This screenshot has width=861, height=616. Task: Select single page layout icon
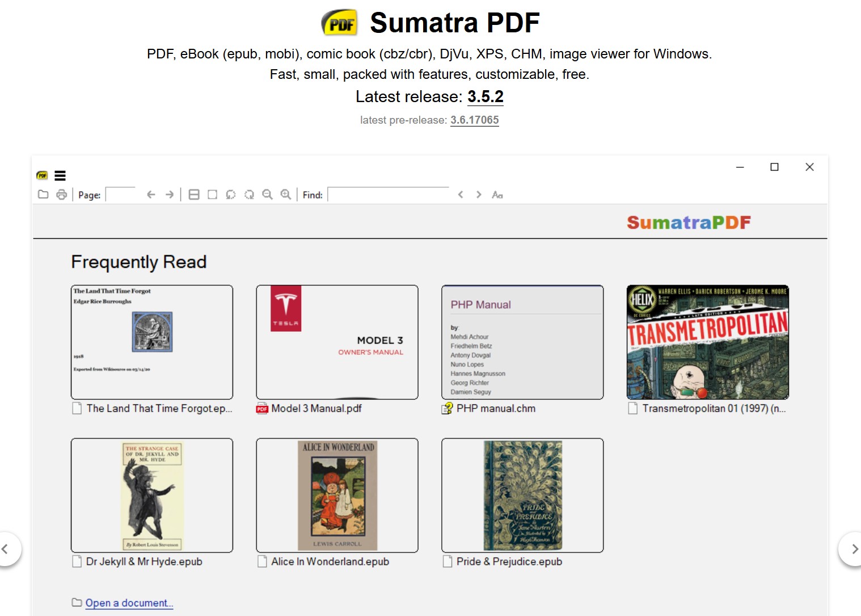(x=212, y=195)
